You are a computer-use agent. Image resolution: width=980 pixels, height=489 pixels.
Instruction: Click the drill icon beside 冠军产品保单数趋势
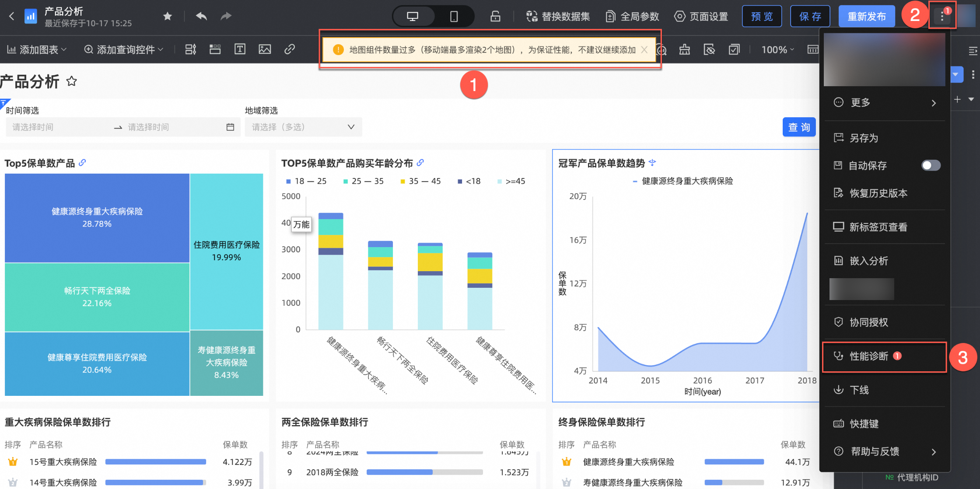(652, 163)
